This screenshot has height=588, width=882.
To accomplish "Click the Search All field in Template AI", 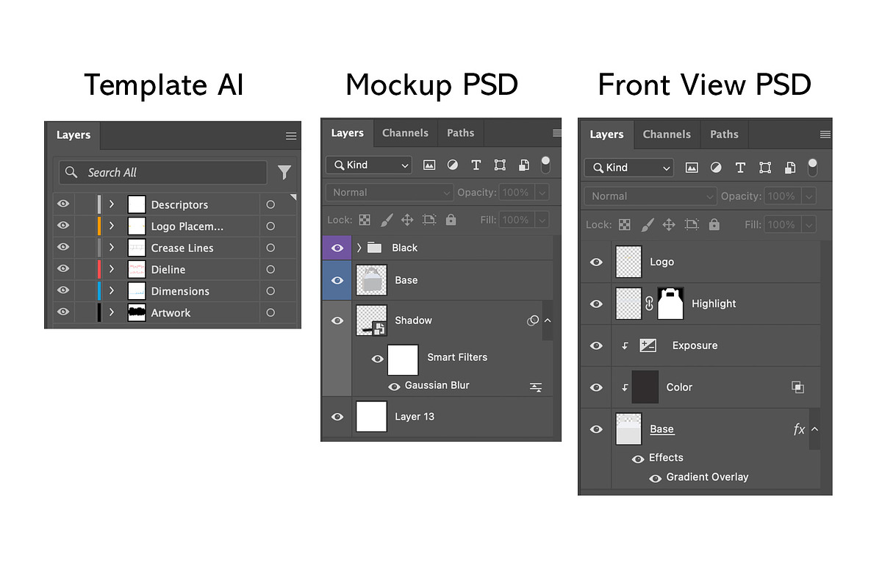I will tap(163, 173).
